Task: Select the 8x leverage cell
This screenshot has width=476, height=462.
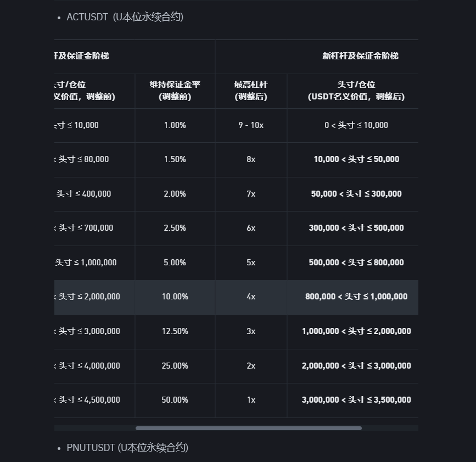Action: click(x=251, y=159)
